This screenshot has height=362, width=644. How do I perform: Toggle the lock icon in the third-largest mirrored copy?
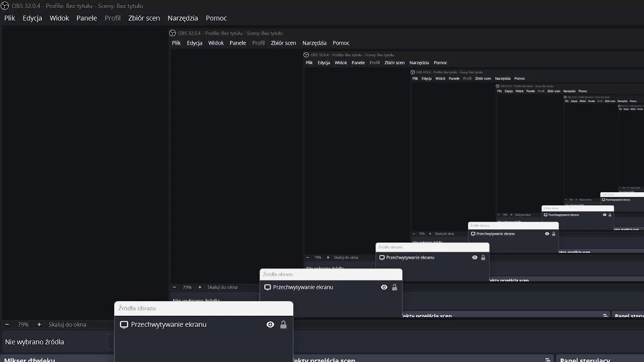pyautogui.click(x=553, y=234)
